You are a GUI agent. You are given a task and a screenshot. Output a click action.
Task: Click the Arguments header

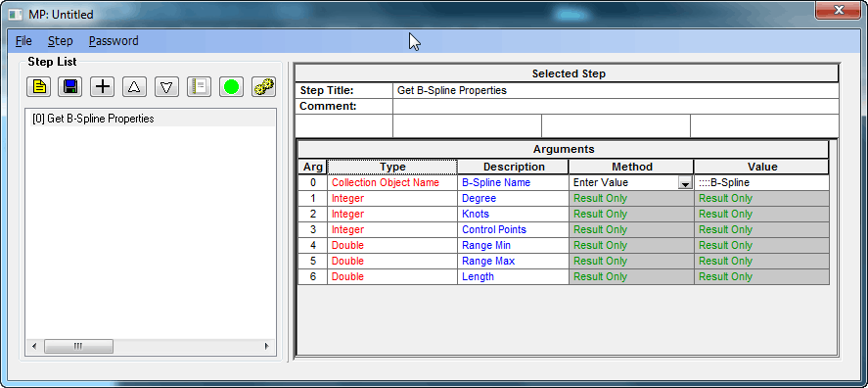click(x=564, y=150)
